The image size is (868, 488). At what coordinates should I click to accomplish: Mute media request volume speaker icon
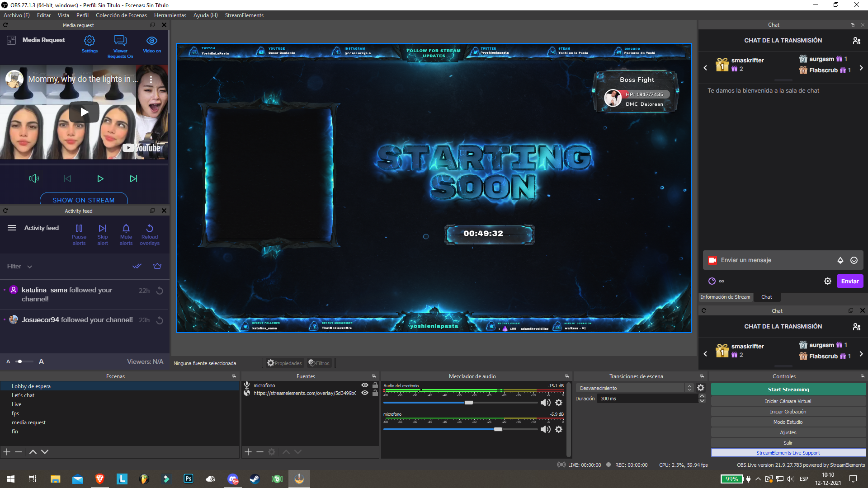(34, 178)
